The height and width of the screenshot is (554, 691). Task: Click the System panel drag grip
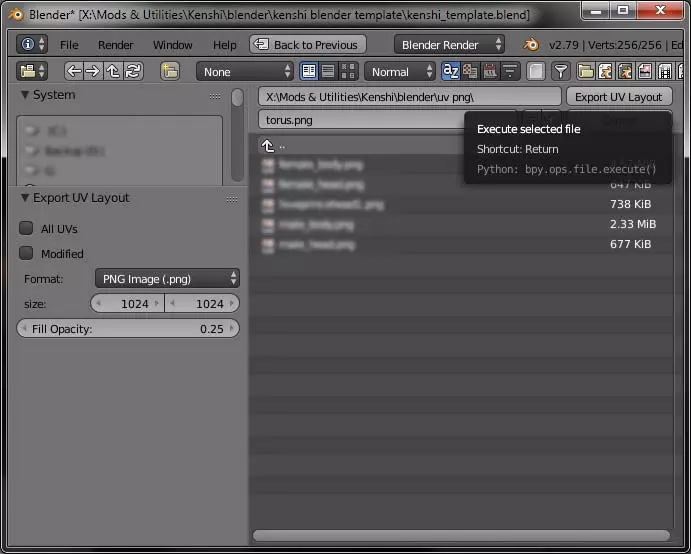click(215, 96)
